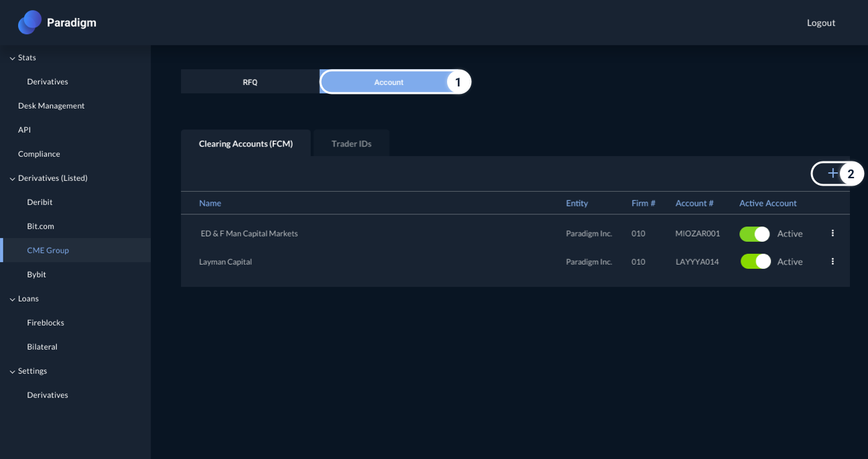Click the plus icon to add account
The height and width of the screenshot is (459, 868).
pyautogui.click(x=832, y=174)
